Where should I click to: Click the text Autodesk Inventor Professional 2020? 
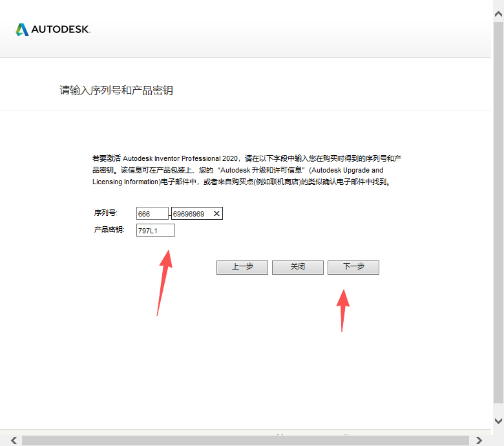coord(180,158)
